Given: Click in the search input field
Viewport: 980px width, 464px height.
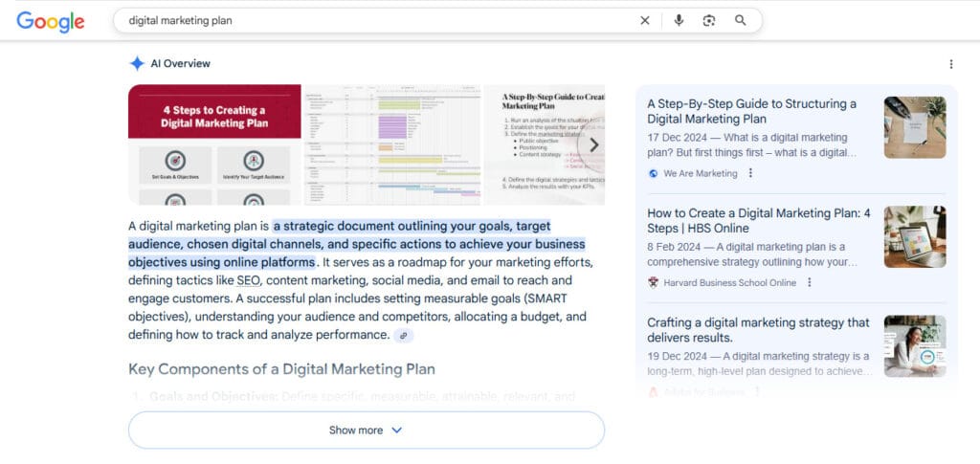Looking at the screenshot, I should (x=373, y=20).
